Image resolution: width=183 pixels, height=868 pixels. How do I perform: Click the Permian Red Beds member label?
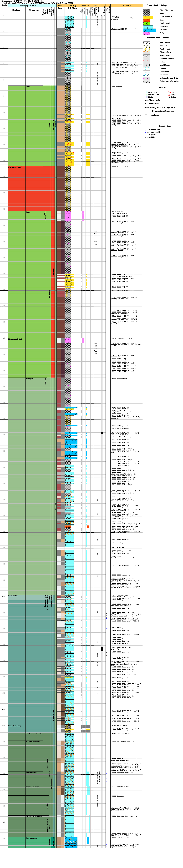point(15,167)
